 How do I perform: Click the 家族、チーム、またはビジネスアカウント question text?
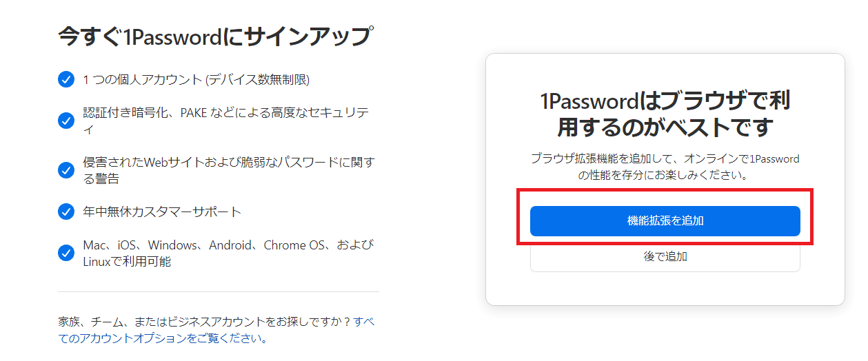[205, 322]
